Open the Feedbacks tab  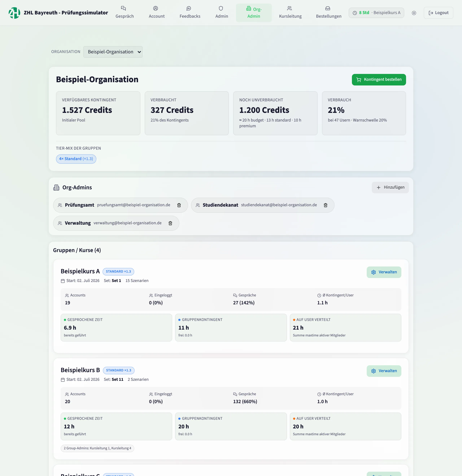[190, 13]
